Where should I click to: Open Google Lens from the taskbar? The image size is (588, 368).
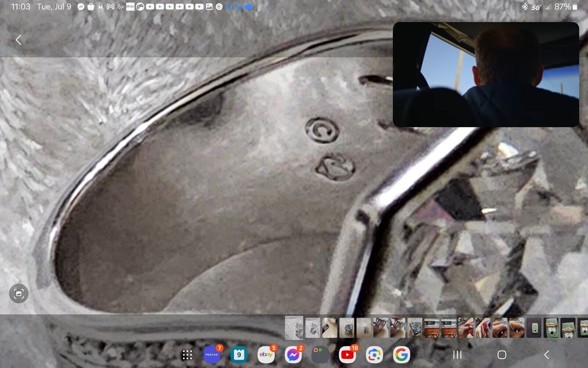374,355
